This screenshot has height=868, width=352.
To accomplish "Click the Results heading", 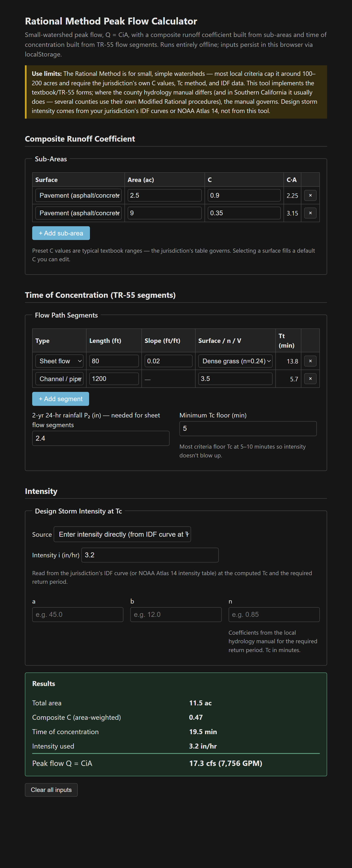I will tap(44, 683).
